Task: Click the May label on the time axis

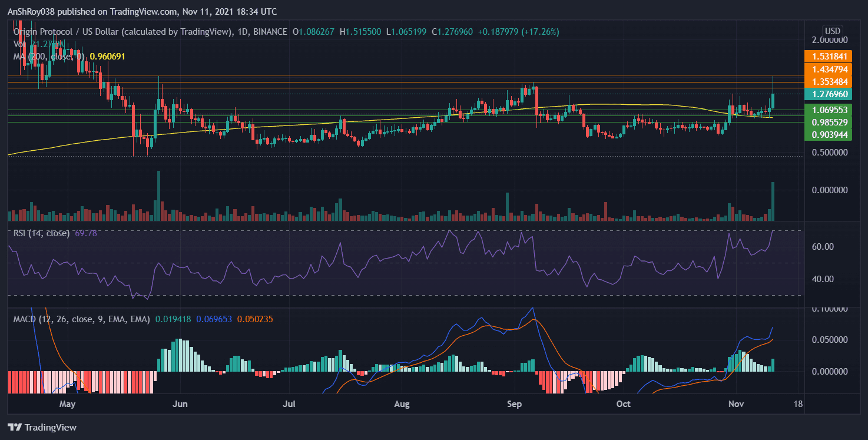Action: (68, 404)
